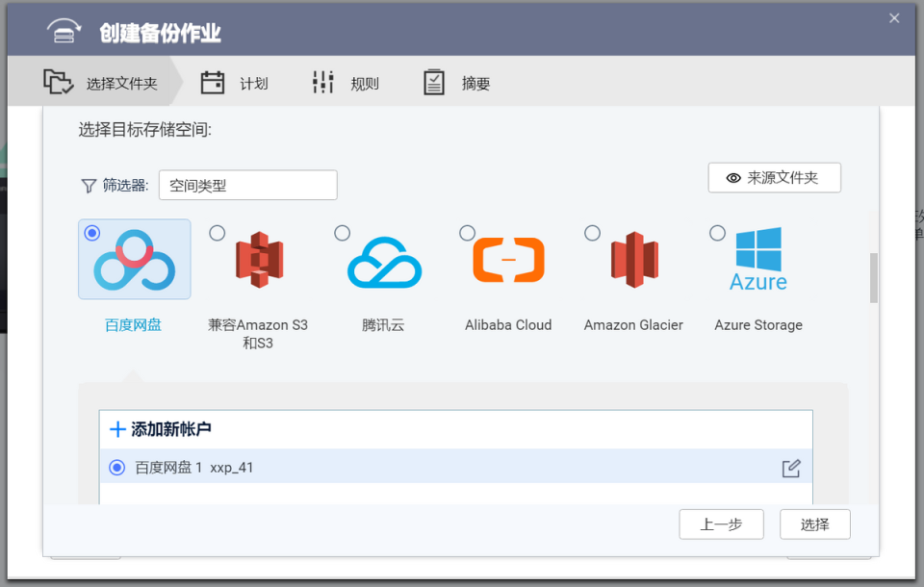
Task: Click the plus icon for 添加新帐户
Action: [x=117, y=429]
